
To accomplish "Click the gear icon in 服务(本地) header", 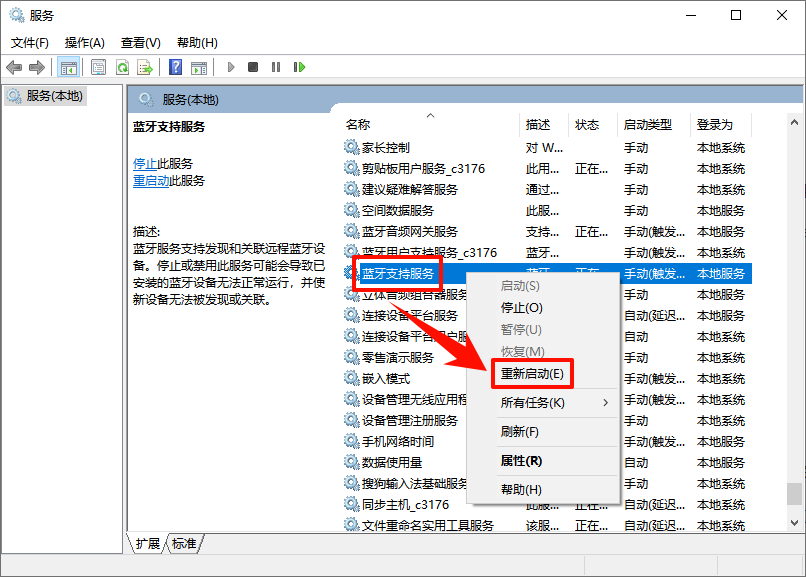I will tap(146, 100).
